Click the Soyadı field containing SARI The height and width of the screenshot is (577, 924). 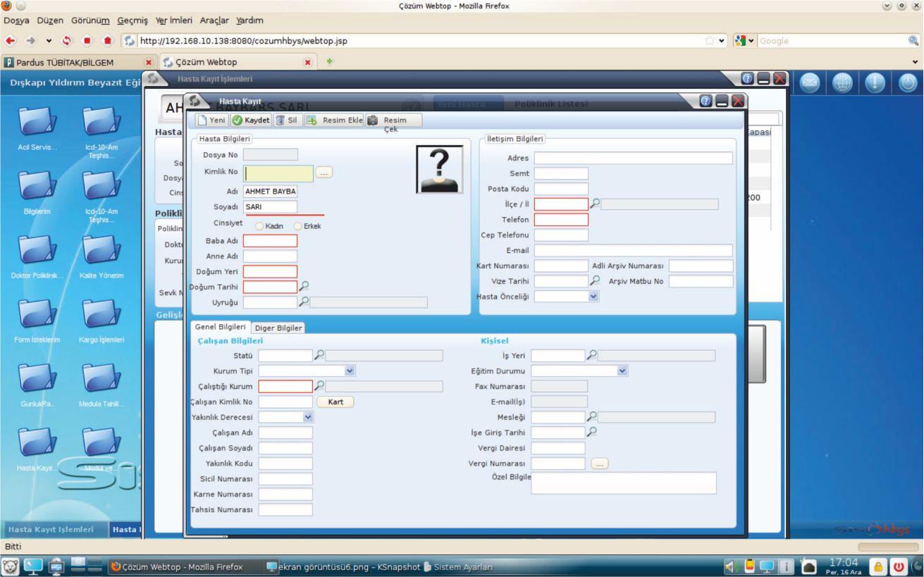270,207
